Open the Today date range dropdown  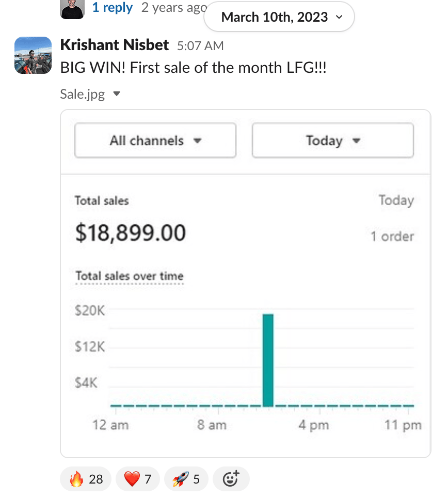(x=332, y=141)
